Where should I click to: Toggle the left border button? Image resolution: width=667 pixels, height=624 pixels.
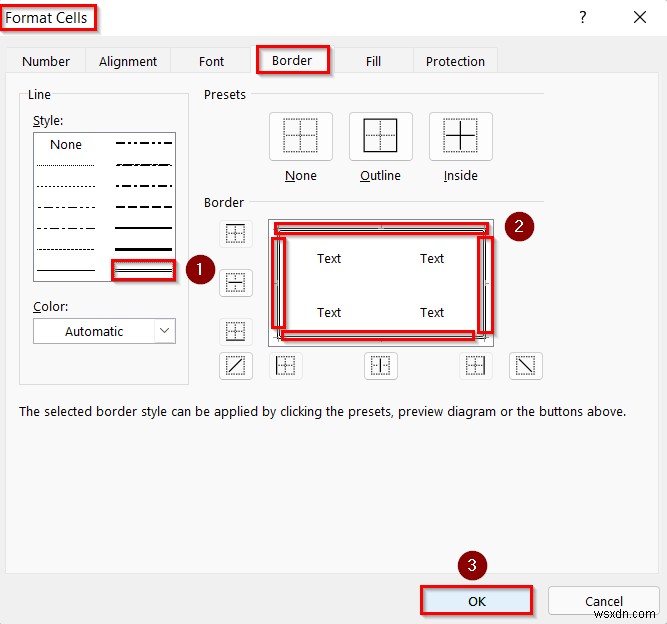[x=286, y=366]
